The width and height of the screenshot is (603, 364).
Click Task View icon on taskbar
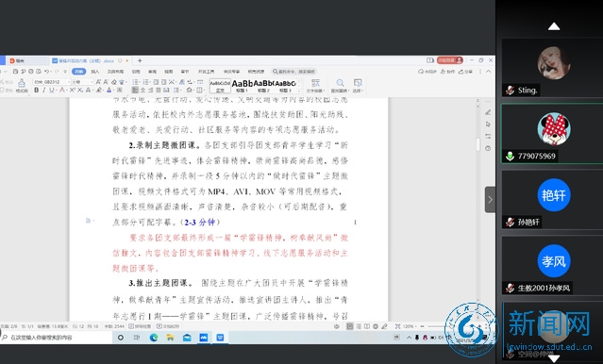tap(137, 338)
